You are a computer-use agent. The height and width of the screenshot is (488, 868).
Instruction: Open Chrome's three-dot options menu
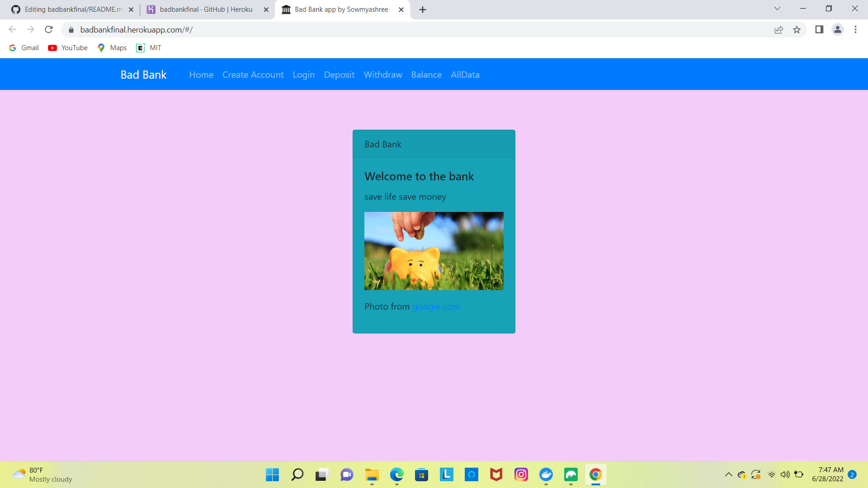point(855,29)
